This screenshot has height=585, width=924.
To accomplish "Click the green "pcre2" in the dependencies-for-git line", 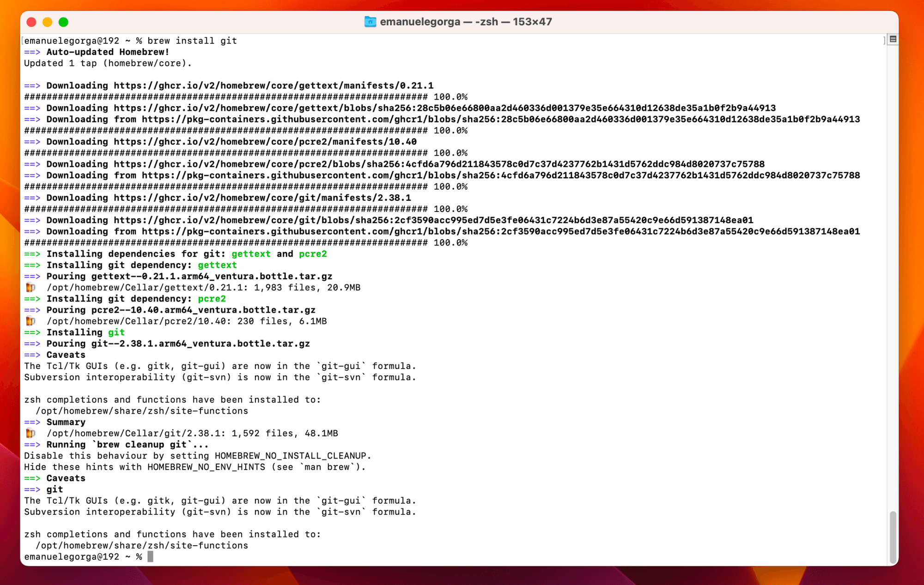I will (313, 254).
